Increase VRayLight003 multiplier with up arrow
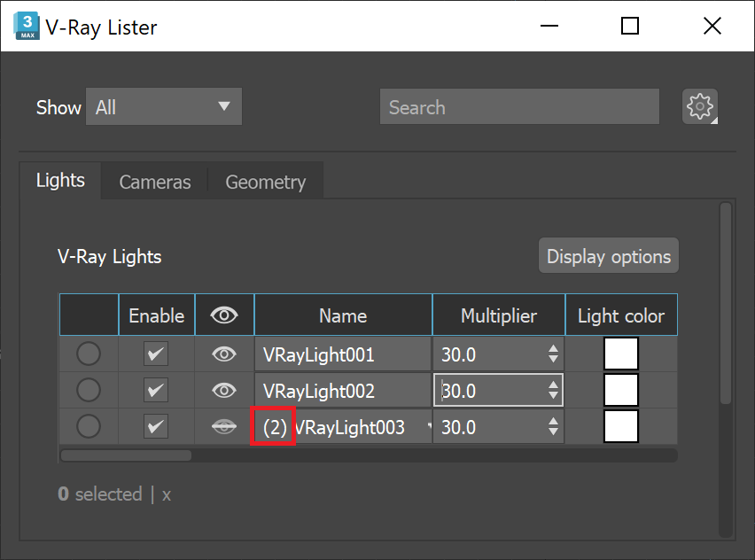Screen dimensions: 755x560 tap(553, 421)
